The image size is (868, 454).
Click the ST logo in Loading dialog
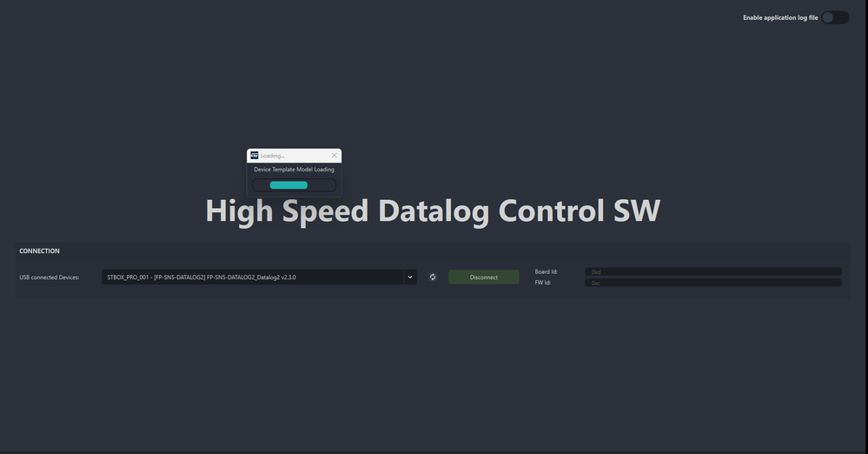254,155
